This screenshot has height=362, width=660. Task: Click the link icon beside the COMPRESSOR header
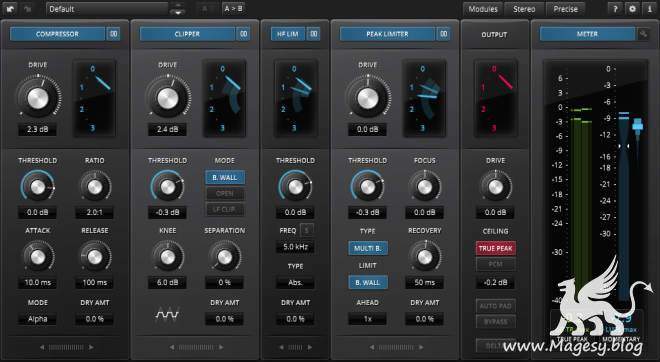[x=114, y=34]
